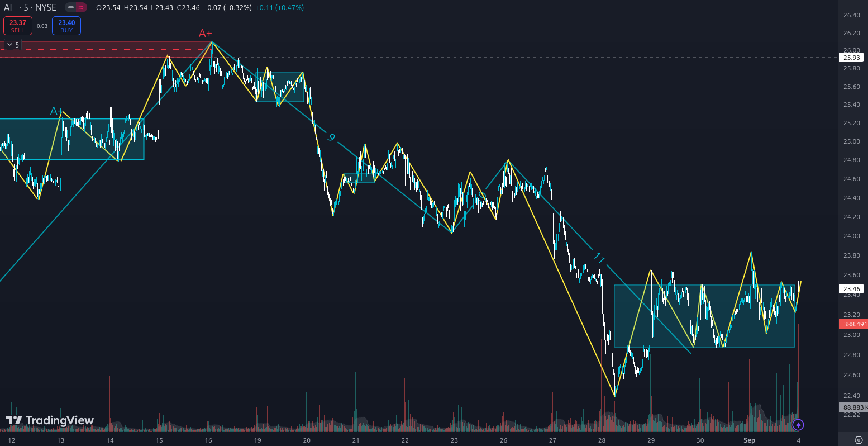Image resolution: width=868 pixels, height=446 pixels.
Task: Click the NYSE exchange label
Action: point(46,8)
